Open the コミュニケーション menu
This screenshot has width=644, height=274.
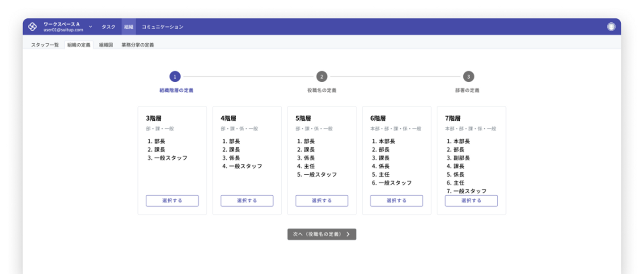tap(162, 27)
